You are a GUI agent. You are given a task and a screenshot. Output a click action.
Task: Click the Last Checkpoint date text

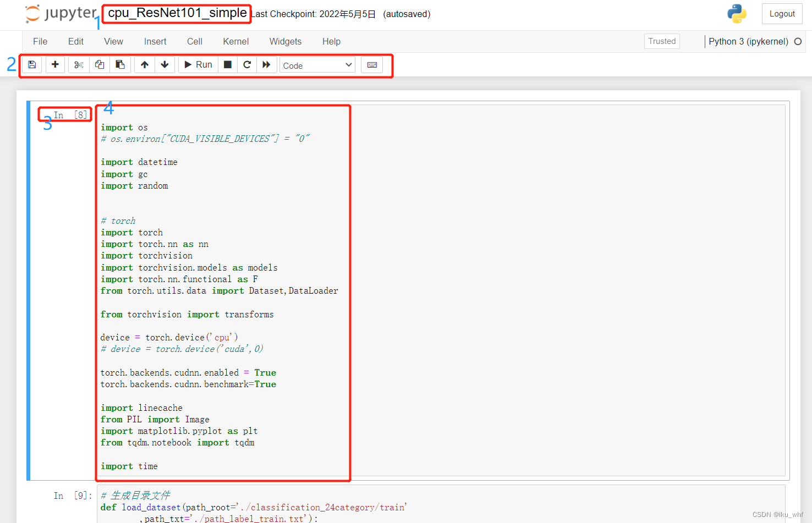(x=314, y=14)
